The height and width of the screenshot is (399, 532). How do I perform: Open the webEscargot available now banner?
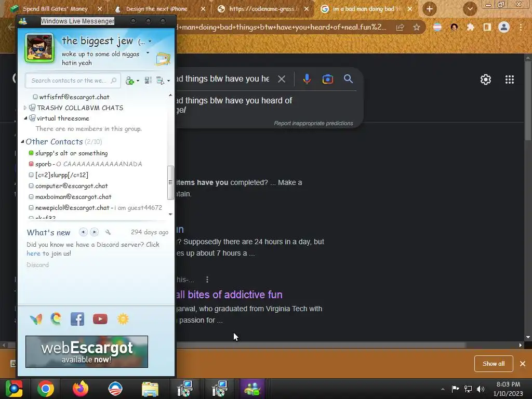(x=87, y=352)
